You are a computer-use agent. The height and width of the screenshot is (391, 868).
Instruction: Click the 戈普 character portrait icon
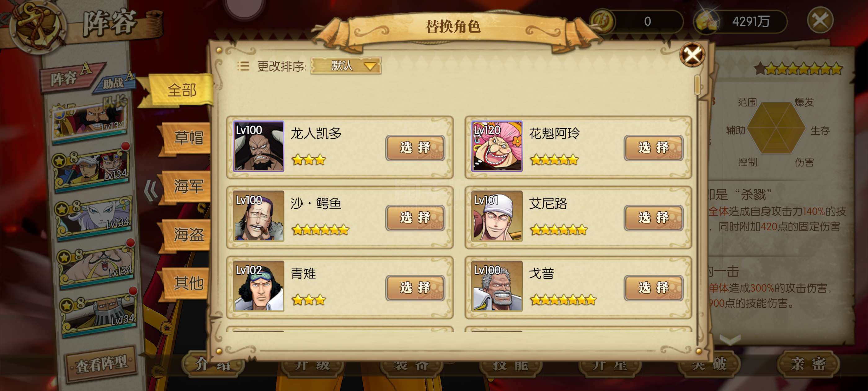497,286
